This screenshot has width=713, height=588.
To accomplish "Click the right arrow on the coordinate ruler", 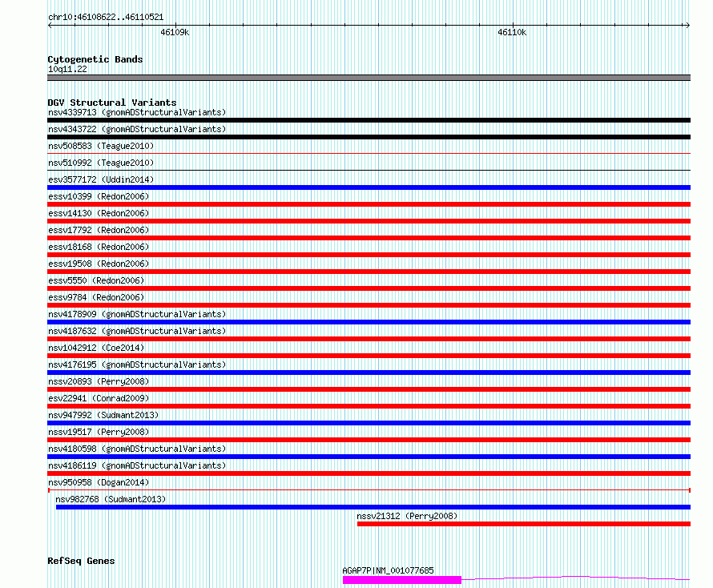I will pyautogui.click(x=687, y=26).
